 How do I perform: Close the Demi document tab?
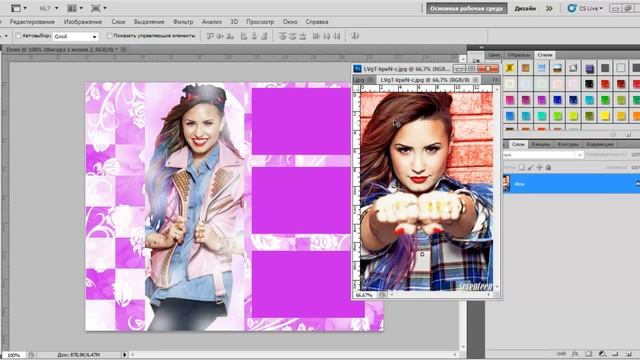point(124,49)
